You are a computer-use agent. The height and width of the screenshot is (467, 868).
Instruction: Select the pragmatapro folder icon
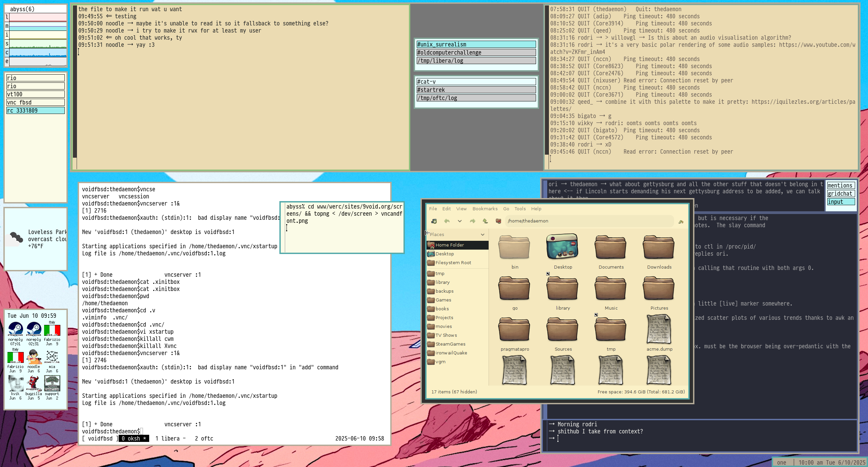click(514, 330)
